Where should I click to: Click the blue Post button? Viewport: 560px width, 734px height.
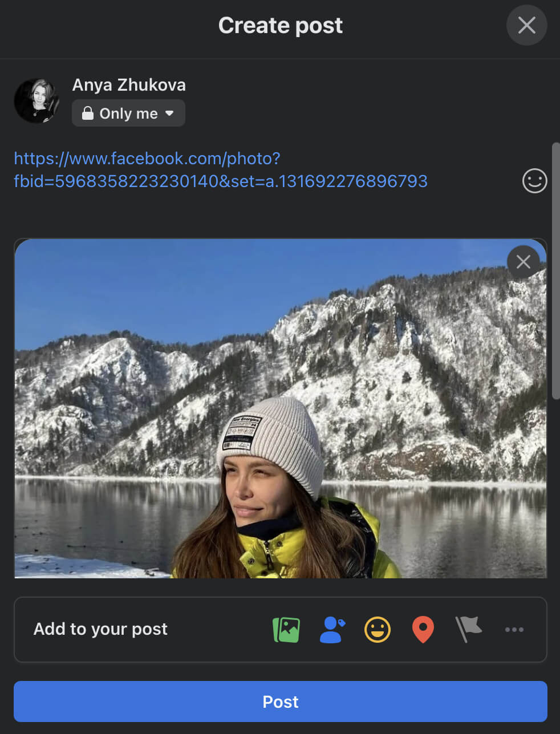coord(280,701)
